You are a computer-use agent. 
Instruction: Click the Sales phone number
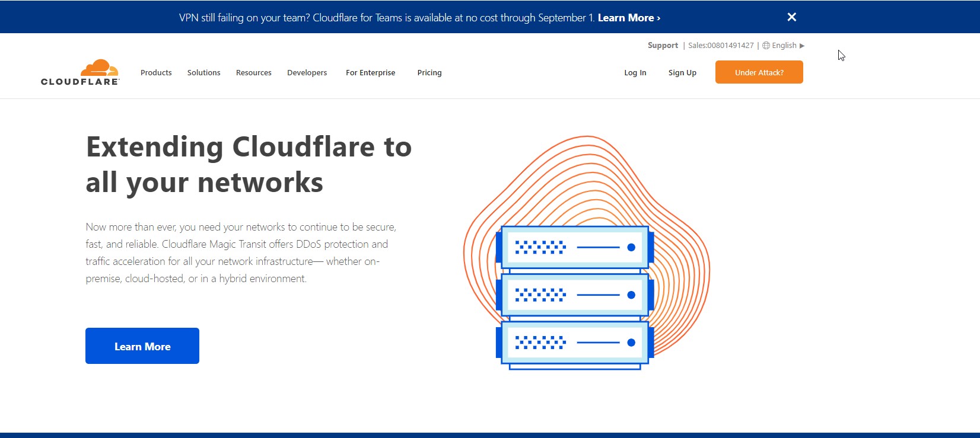[x=721, y=46]
